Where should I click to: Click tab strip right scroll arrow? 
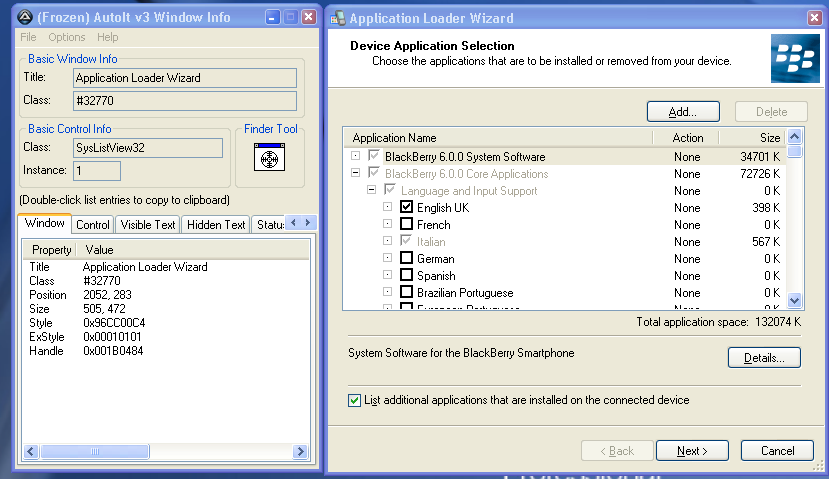(x=308, y=223)
